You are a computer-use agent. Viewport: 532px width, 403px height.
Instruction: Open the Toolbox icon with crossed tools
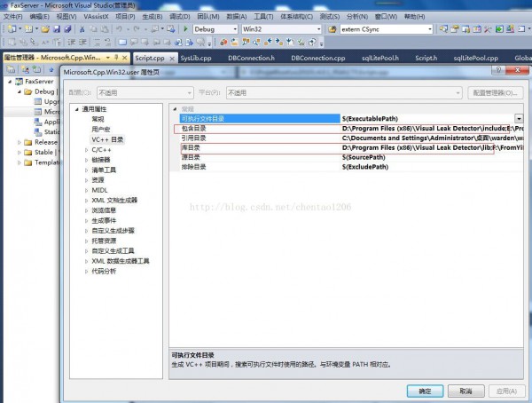point(488,29)
